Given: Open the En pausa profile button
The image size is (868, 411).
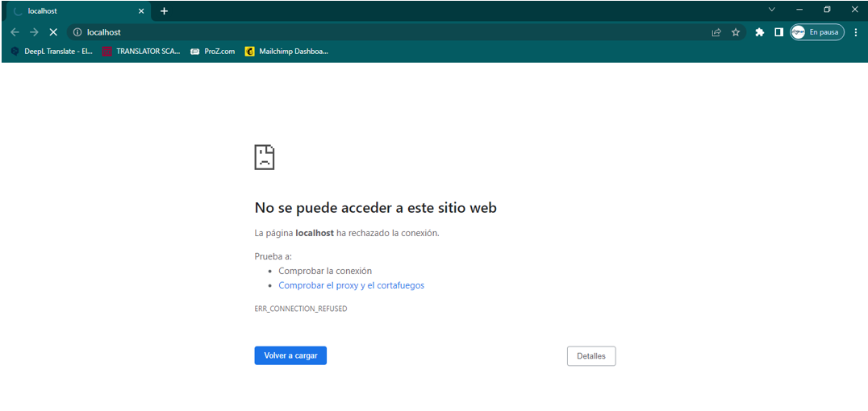Looking at the screenshot, I should tap(817, 32).
